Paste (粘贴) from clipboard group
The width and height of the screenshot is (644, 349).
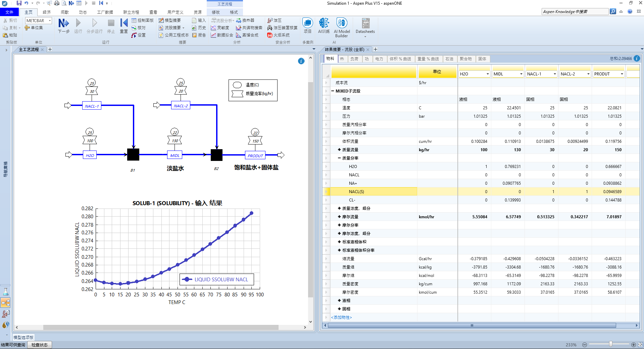coord(10,35)
